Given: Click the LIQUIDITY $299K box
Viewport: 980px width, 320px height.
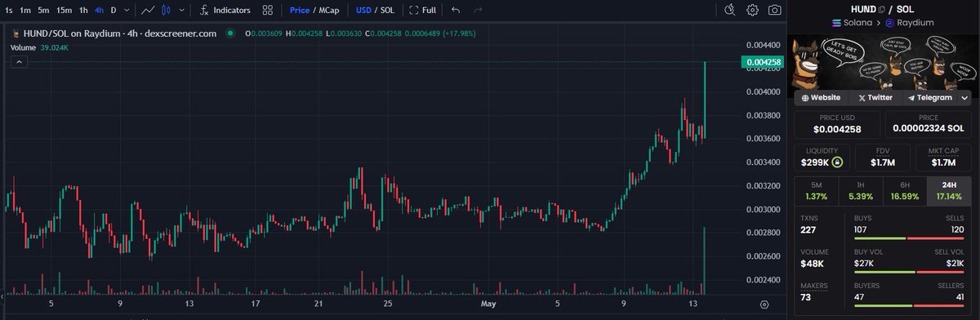Looking at the screenshot, I should click(x=822, y=158).
